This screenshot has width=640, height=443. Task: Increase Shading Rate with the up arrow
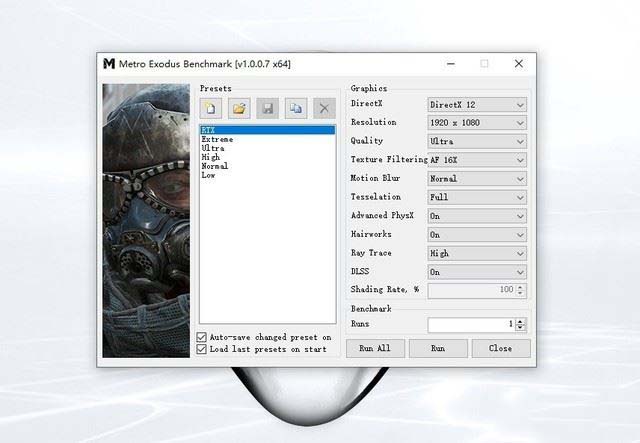[520, 287]
